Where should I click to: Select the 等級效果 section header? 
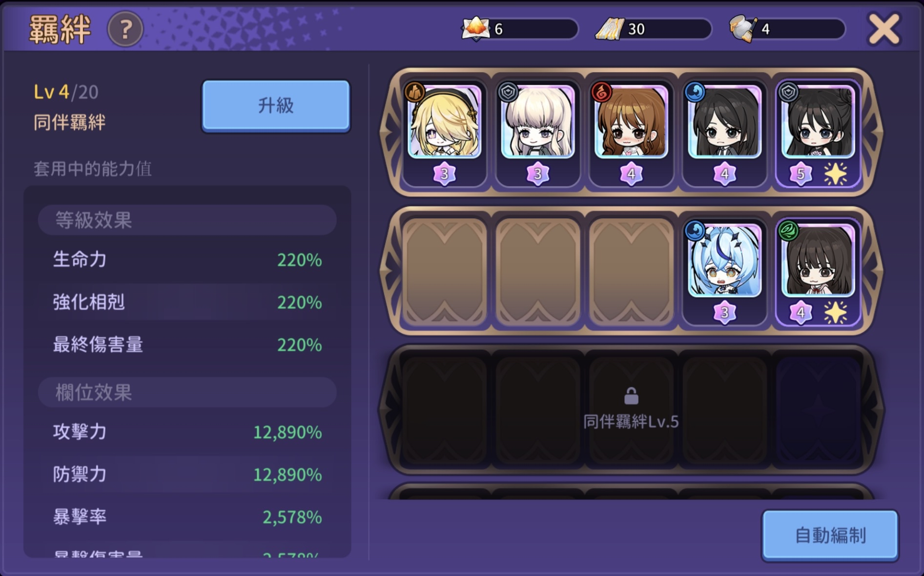coord(187,220)
